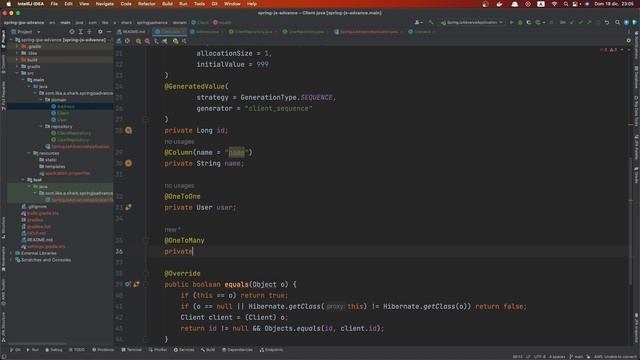The height and width of the screenshot is (360, 640).
Task: Click the gutter icon beside 'private String name'
Action: [129, 163]
